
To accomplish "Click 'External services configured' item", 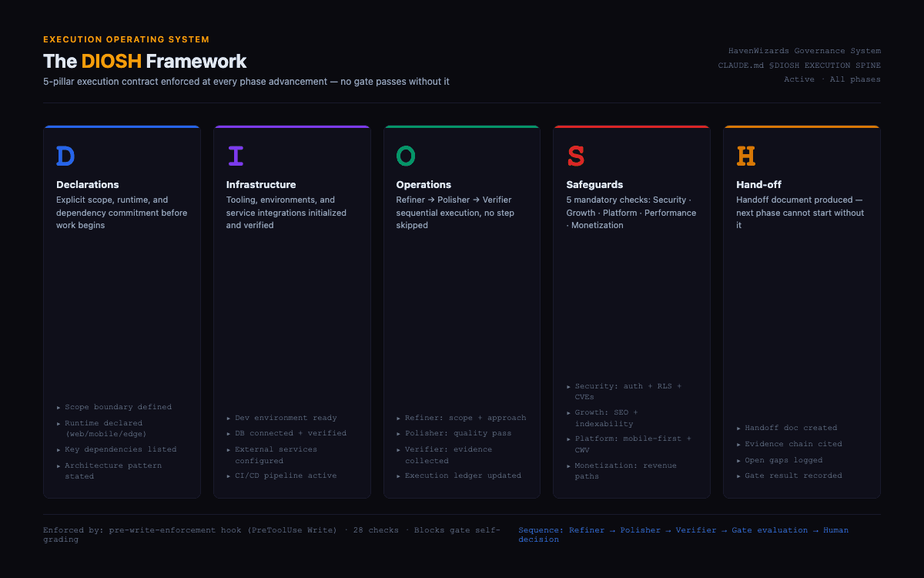I will [272, 455].
